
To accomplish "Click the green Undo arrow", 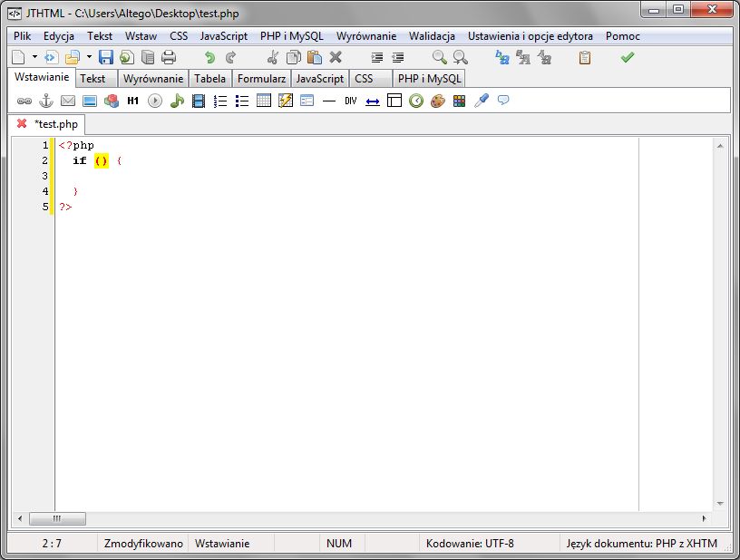I will coord(209,57).
